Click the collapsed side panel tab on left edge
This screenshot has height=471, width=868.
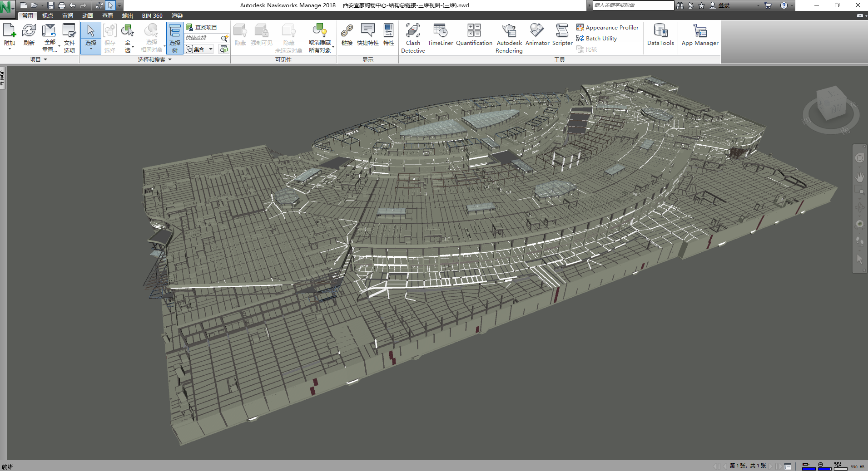(2, 78)
